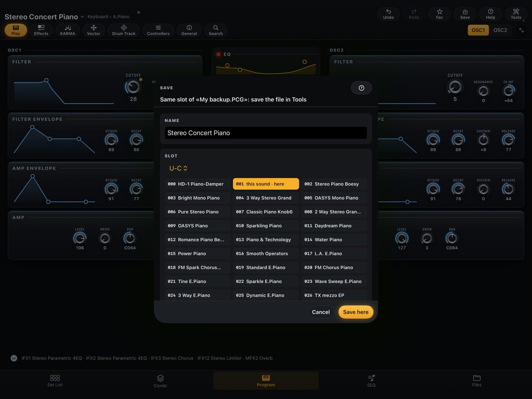532x399 pixels.
Task: Click the Cancel button
Action: pos(321,312)
